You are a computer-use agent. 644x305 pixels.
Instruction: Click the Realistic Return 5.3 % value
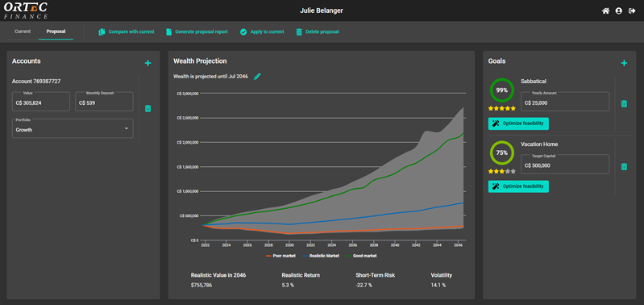click(x=288, y=285)
